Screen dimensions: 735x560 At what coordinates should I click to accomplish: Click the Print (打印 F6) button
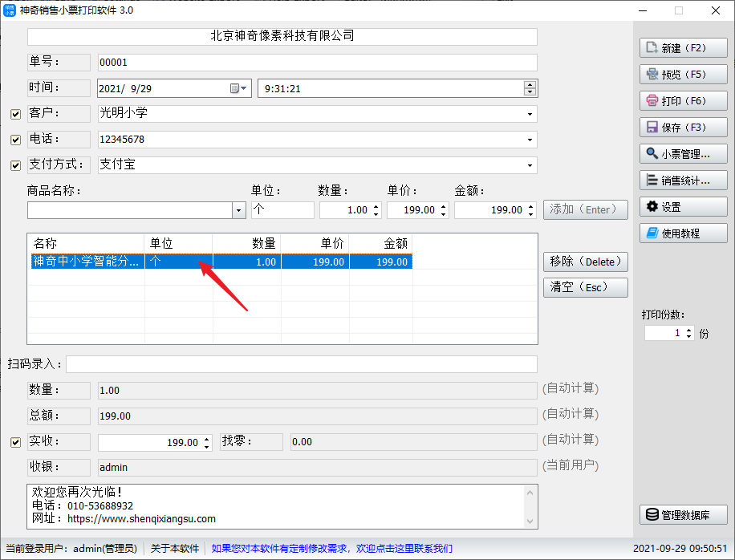coord(683,101)
